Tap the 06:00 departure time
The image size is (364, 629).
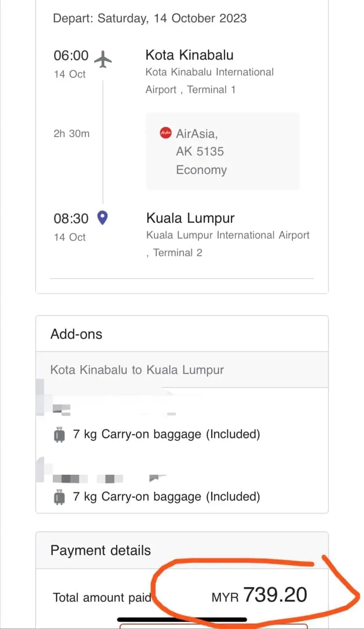click(x=71, y=55)
